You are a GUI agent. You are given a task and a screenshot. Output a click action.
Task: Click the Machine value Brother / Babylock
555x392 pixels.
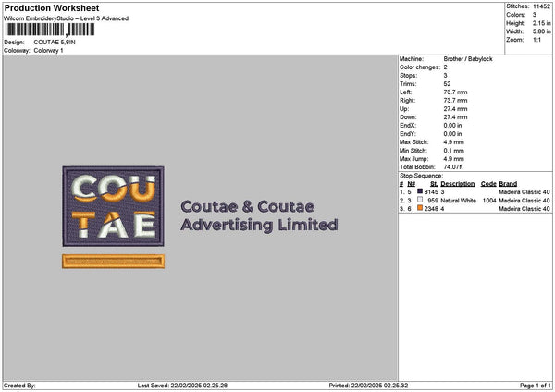[x=470, y=58]
